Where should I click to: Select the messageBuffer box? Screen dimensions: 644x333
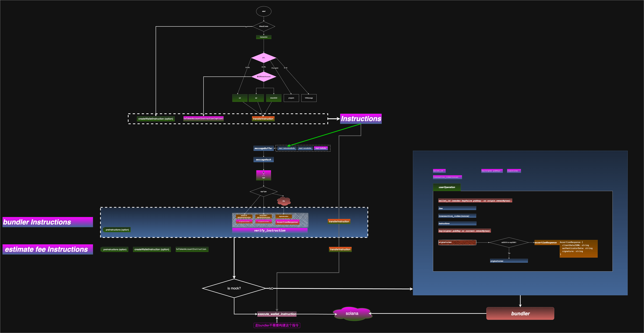[x=263, y=148]
